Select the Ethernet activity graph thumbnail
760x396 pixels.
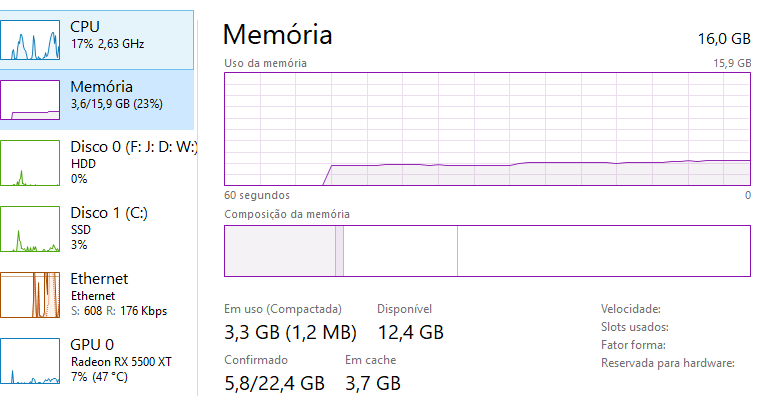tap(30, 295)
